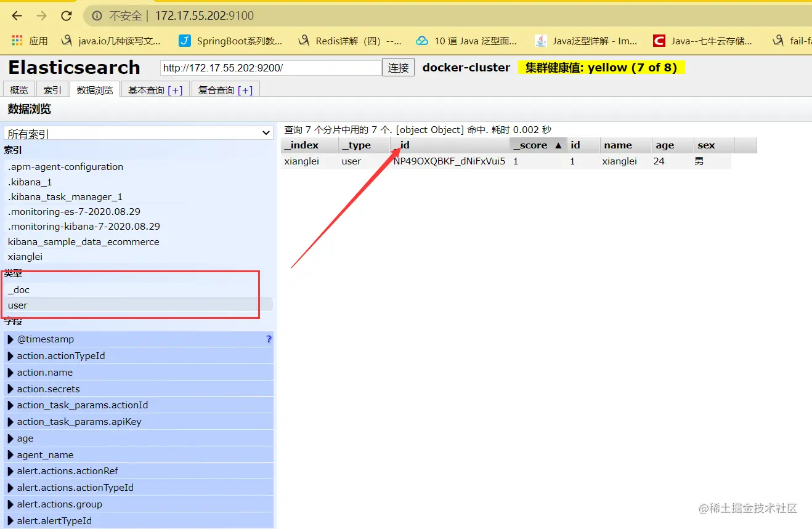The width and height of the screenshot is (812, 529).
Task: Select the .apm-agent-configuration index
Action: click(x=139, y=167)
